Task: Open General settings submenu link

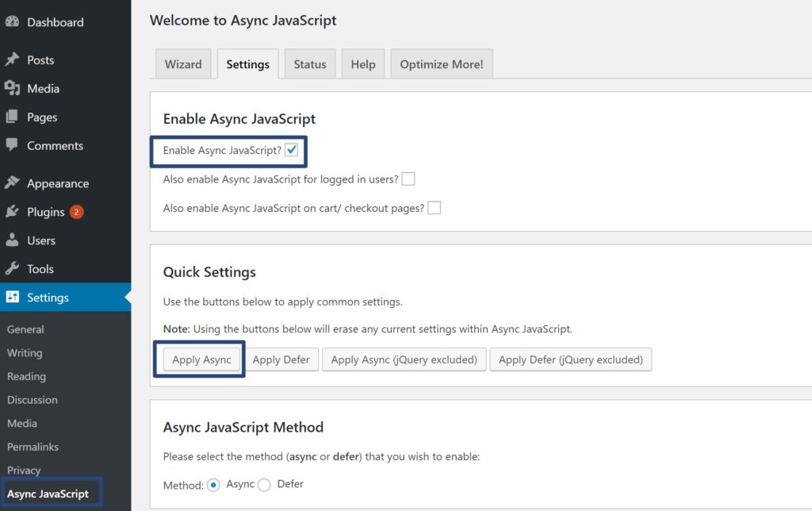Action: [25, 329]
